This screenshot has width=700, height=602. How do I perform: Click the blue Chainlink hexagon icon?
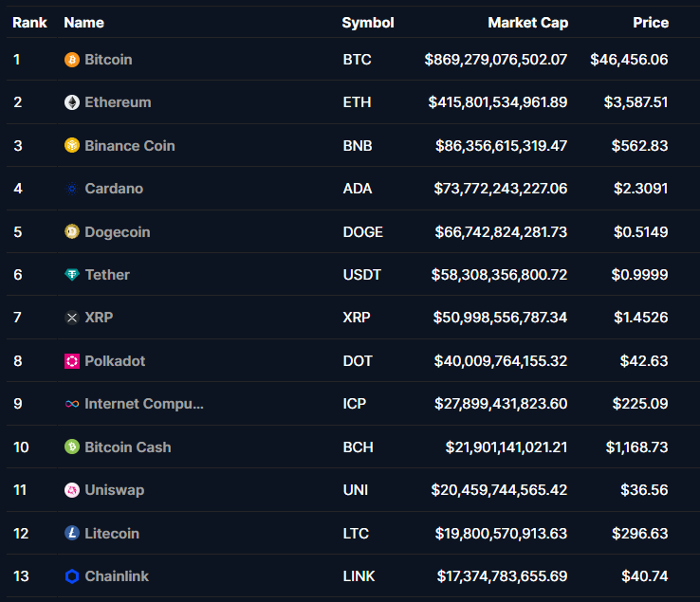pyautogui.click(x=72, y=576)
